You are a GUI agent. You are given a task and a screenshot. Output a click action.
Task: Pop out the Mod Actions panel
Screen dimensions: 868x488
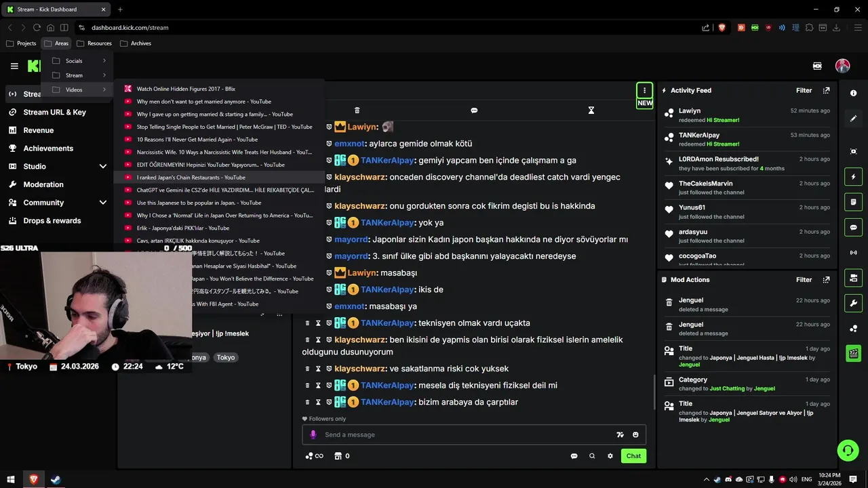click(x=826, y=279)
